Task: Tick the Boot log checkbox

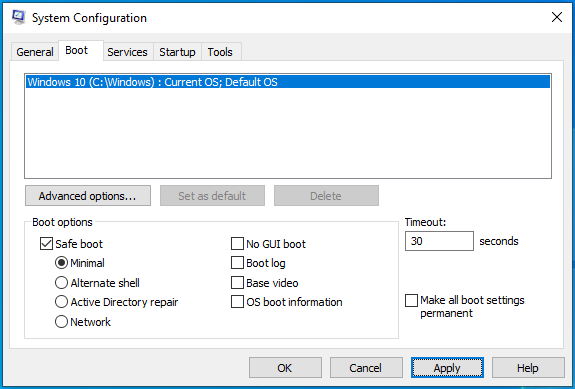Action: [237, 263]
